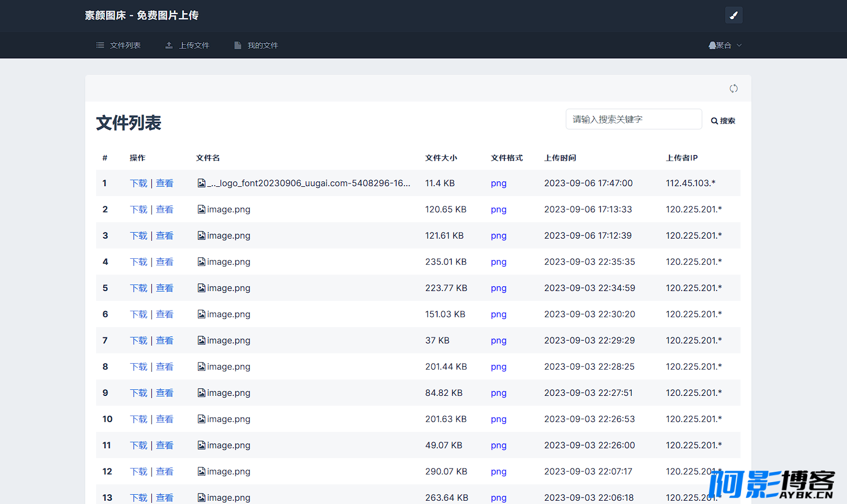Click the image file icon in row 8
The image size is (847, 504).
tap(202, 366)
